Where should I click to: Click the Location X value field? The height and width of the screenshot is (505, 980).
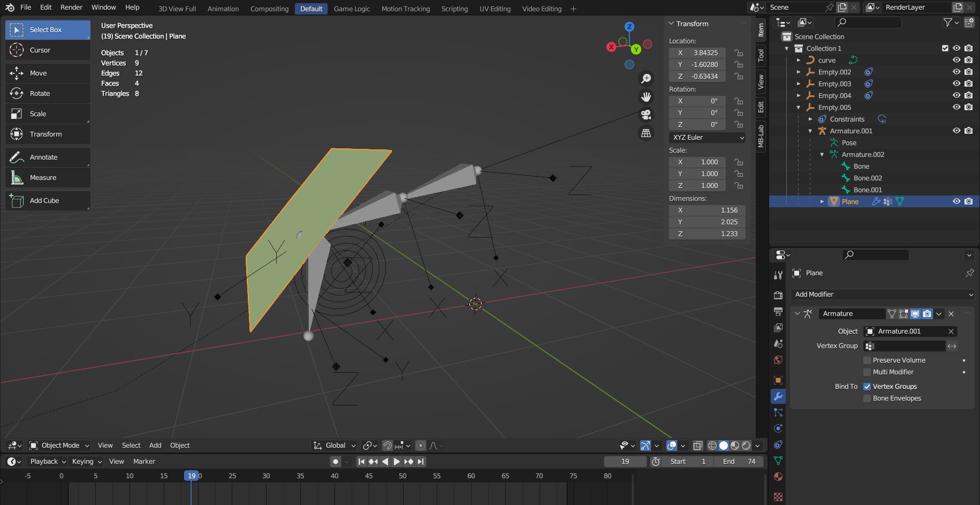click(x=697, y=52)
